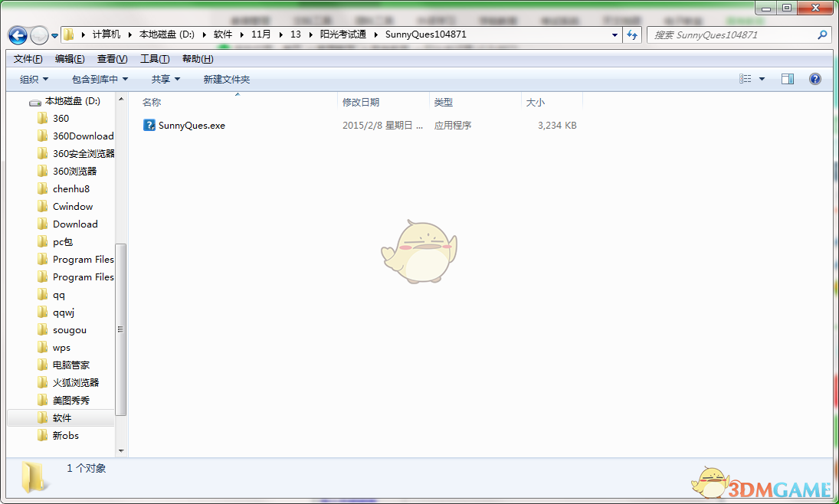Select the 火狐浏览器 folder
The width and height of the screenshot is (839, 504).
(75, 382)
